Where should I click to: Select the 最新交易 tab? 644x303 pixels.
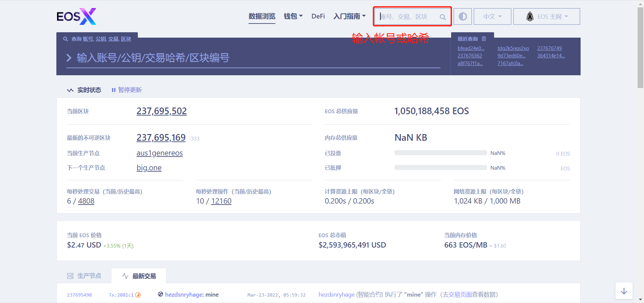pyautogui.click(x=139, y=276)
